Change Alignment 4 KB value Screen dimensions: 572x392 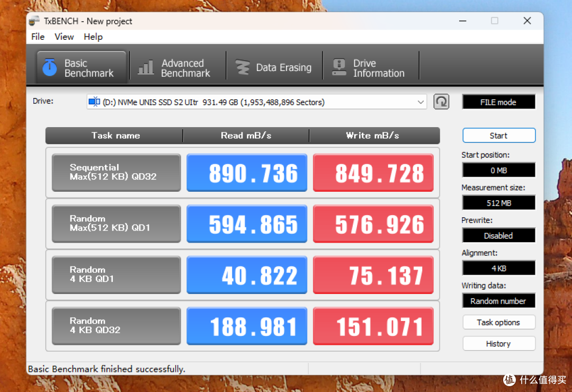[x=499, y=268]
